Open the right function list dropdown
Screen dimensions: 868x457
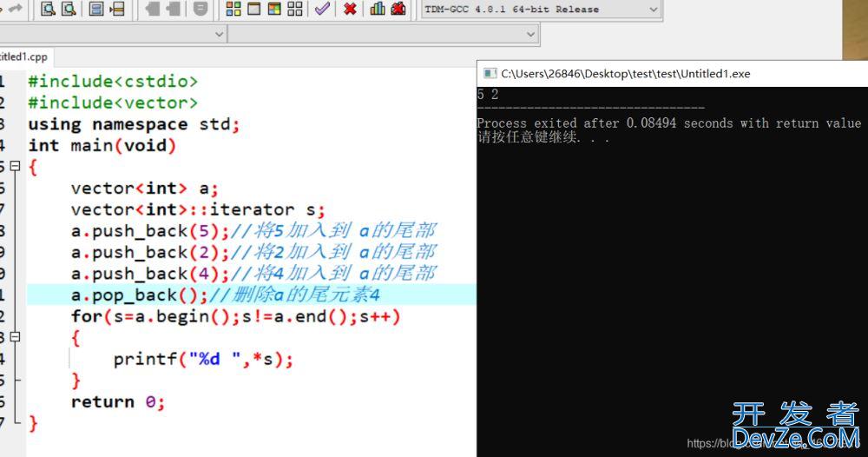click(383, 35)
